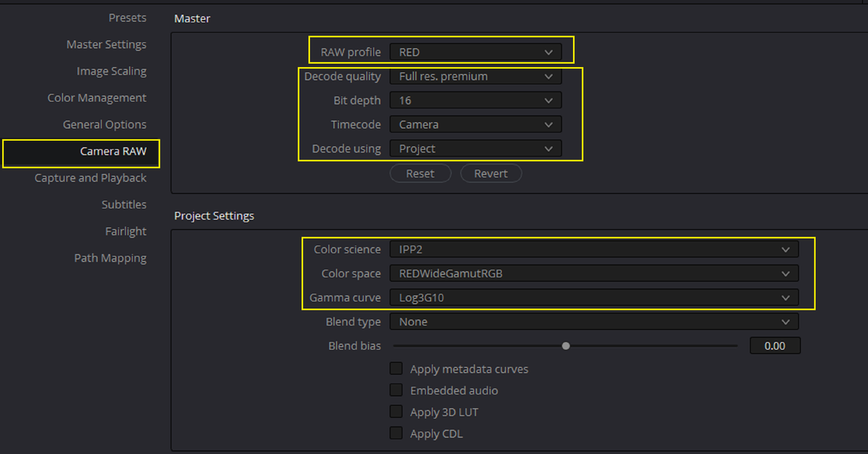Open the Color space REDWideGamutRGB dropdown
Screen dimensions: 868x454
(x=594, y=274)
